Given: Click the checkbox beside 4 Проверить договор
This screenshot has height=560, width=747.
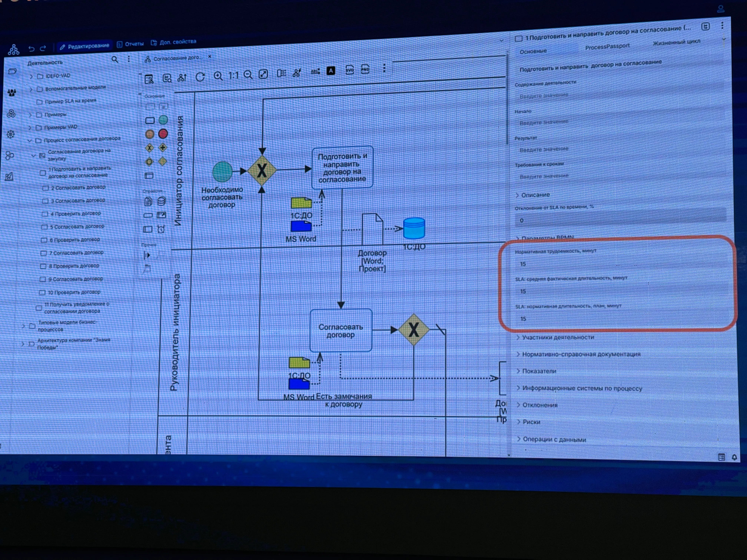Looking at the screenshot, I should coord(45,214).
